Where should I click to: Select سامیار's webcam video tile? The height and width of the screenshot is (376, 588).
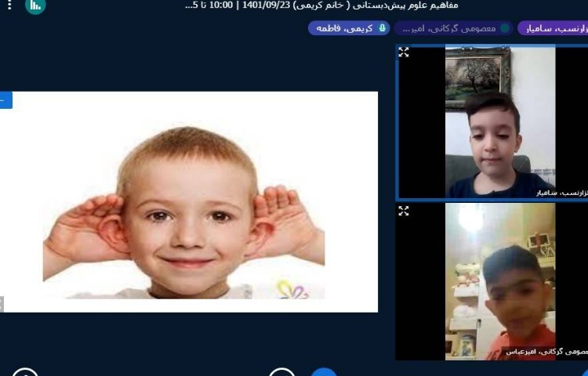tap(492, 122)
